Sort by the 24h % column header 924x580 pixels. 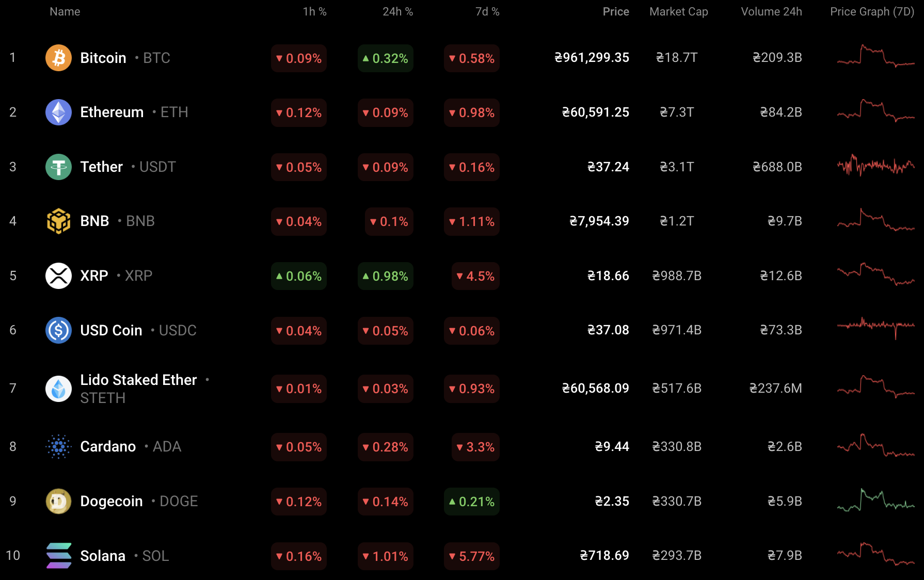[x=397, y=11]
